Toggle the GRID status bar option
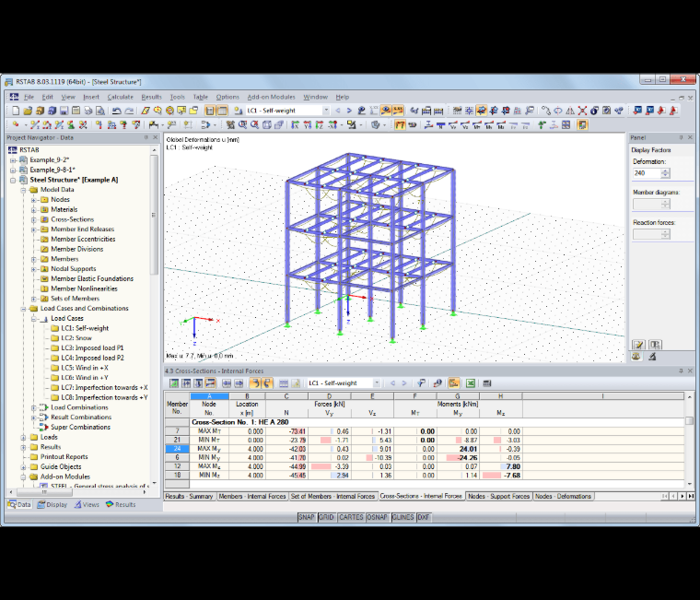 click(x=326, y=517)
